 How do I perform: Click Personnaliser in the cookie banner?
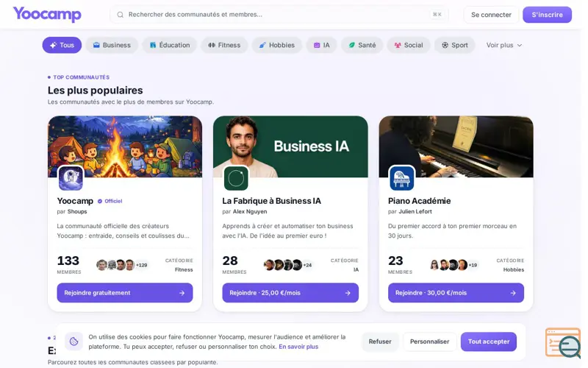[x=429, y=342]
